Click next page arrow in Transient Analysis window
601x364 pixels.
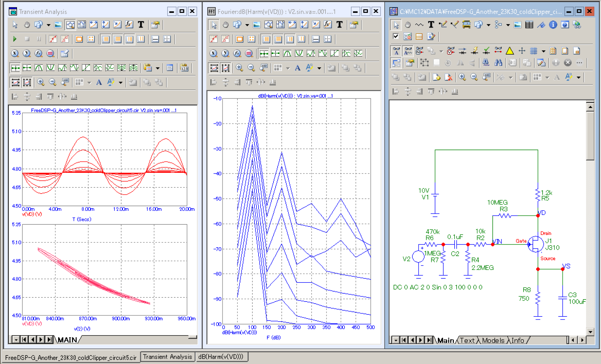pos(41,340)
